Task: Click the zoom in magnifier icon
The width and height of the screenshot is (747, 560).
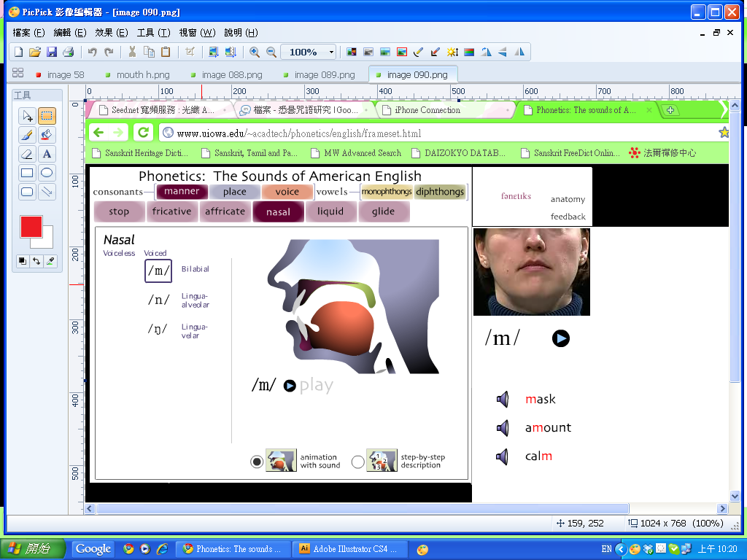Action: 255,52
